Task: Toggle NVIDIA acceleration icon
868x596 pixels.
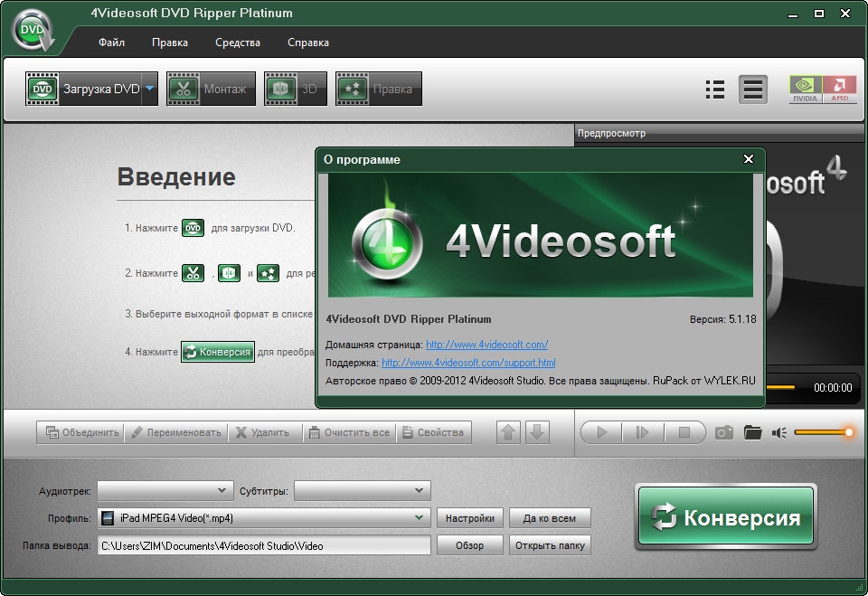Action: point(805,90)
